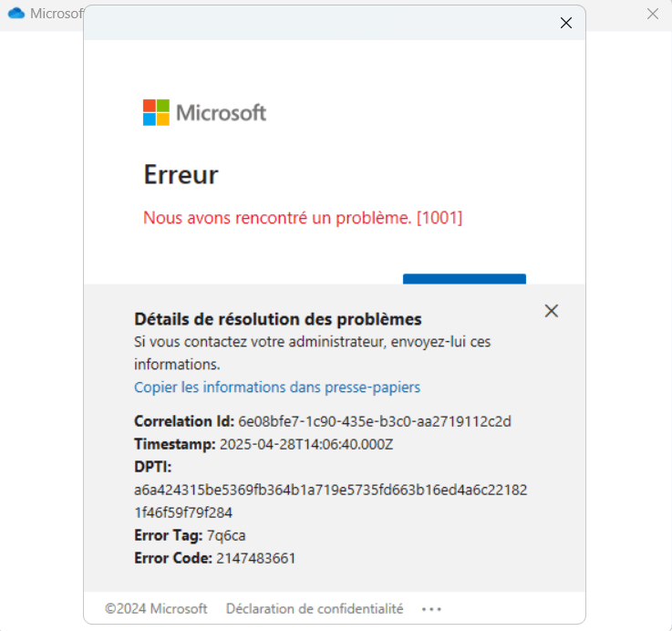The image size is (672, 631).
Task: Close the outer Microsoft window
Action: 652,14
